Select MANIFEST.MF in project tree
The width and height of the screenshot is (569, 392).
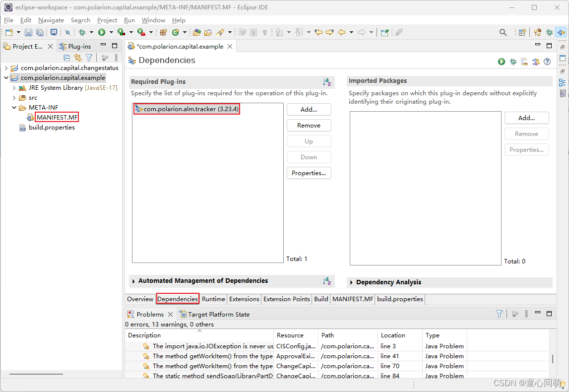(57, 117)
